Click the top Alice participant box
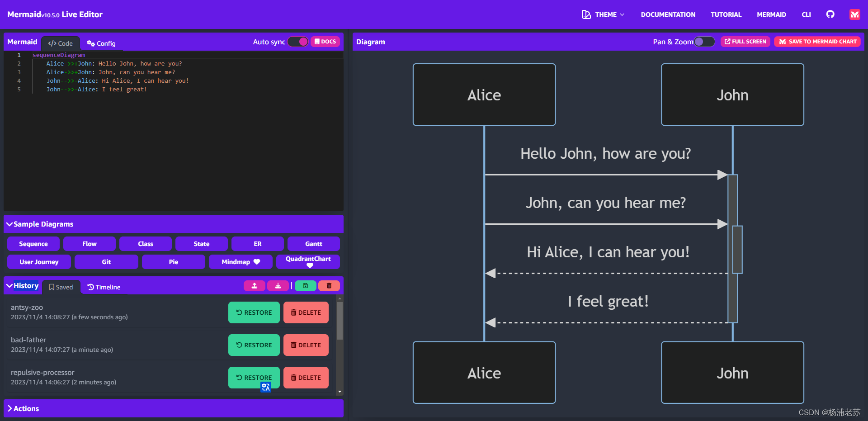The width and height of the screenshot is (868, 421). click(x=484, y=95)
